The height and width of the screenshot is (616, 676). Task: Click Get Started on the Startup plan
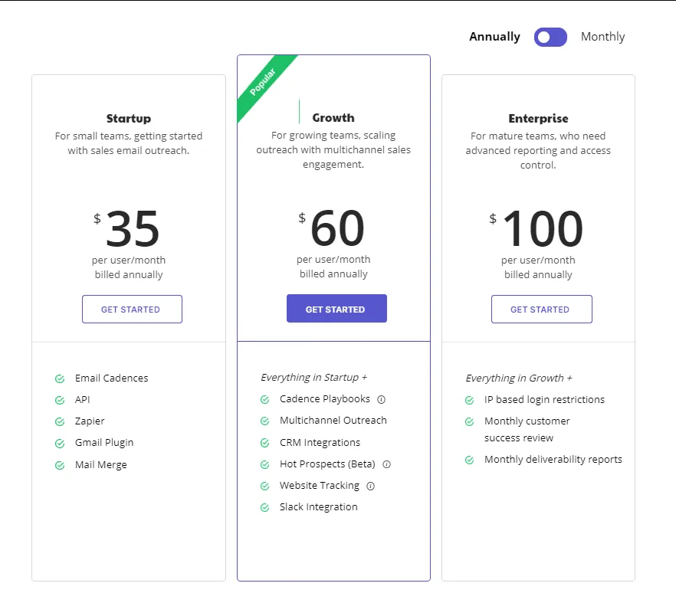(132, 310)
